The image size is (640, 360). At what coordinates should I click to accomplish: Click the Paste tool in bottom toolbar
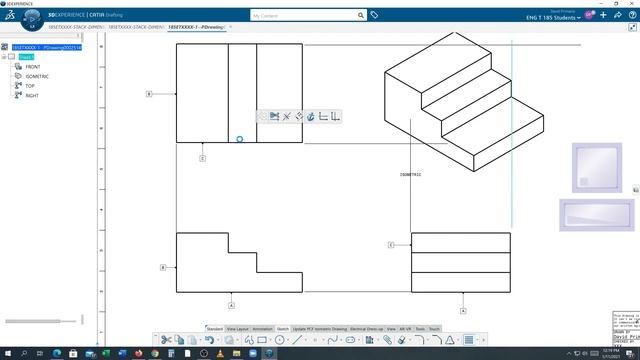[192, 340]
